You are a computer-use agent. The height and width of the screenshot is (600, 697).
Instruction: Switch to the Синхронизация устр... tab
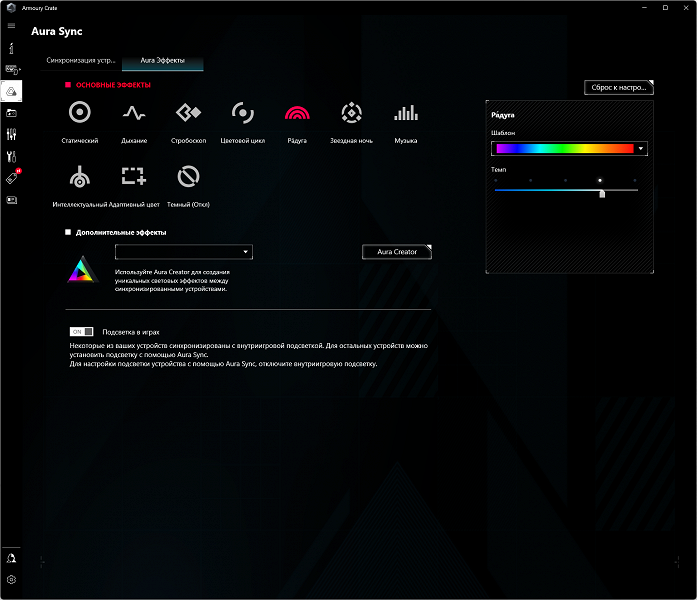click(81, 60)
